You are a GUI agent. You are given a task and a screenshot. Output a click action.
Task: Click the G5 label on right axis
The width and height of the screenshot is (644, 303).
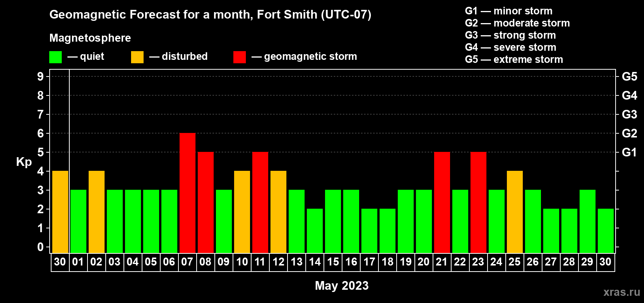pyautogui.click(x=630, y=77)
